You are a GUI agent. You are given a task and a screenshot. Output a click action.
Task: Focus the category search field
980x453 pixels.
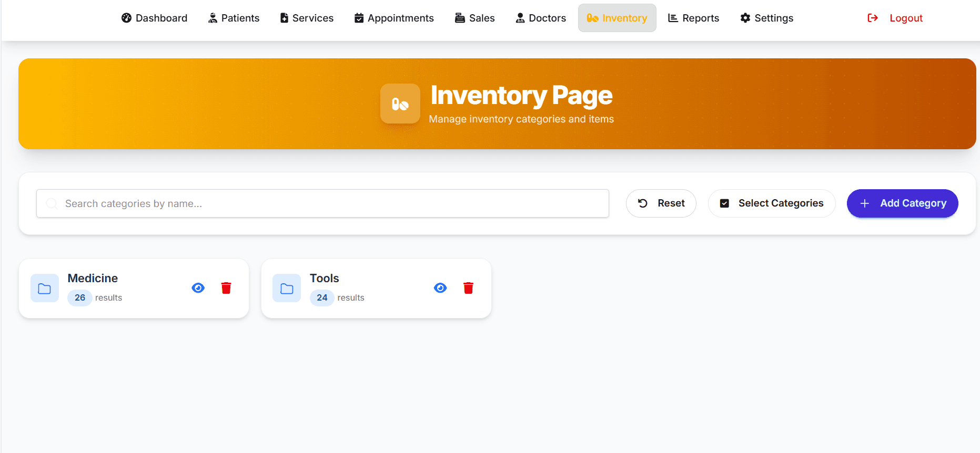[322, 203]
